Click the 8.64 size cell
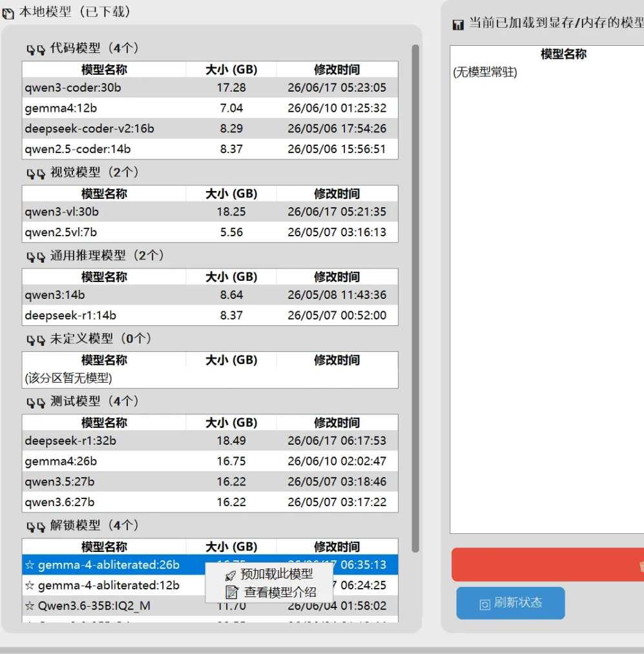Viewport: 644px width, 661px height. click(x=231, y=294)
